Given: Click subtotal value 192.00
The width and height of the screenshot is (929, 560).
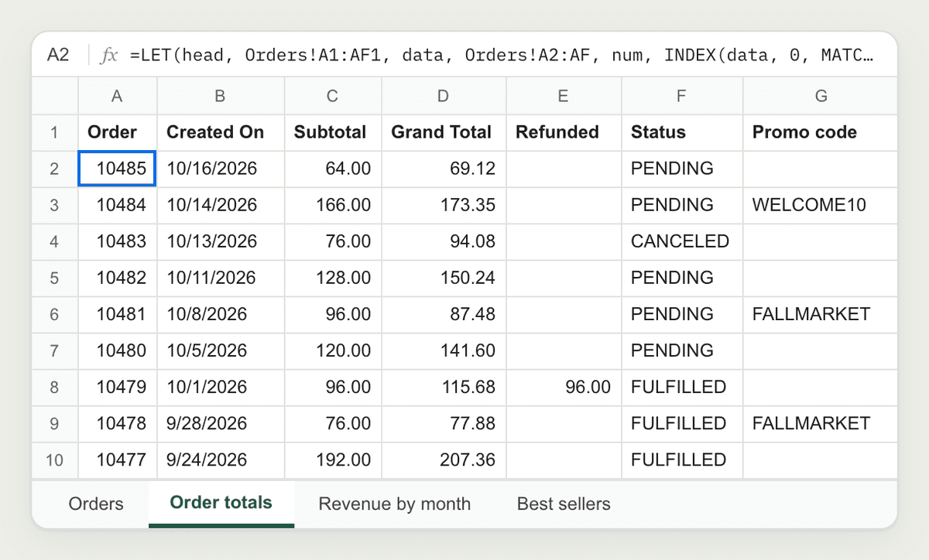Looking at the screenshot, I should tap(333, 459).
